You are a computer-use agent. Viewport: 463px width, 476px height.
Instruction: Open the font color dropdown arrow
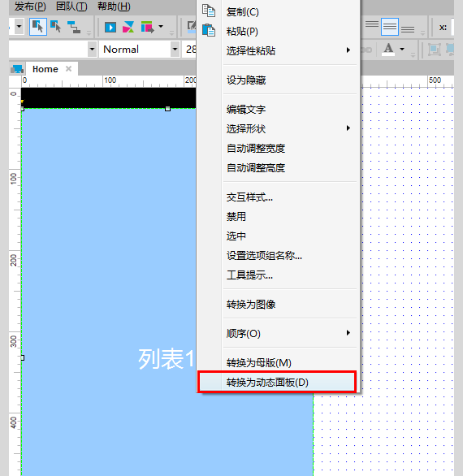click(402, 49)
